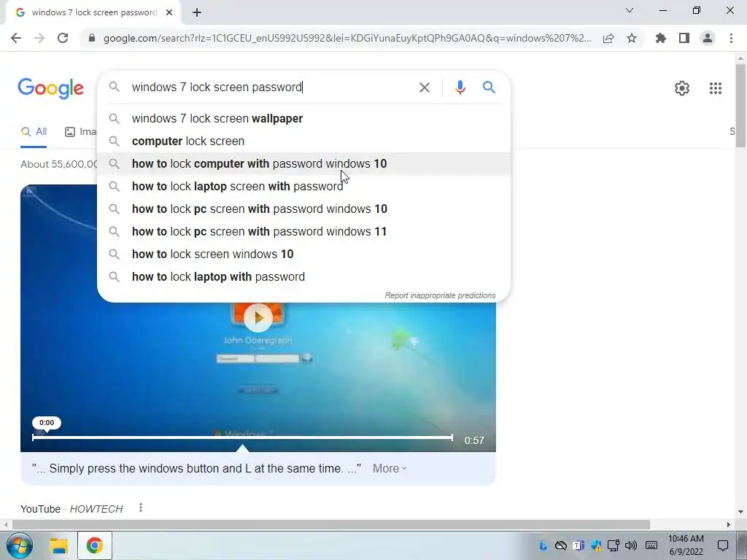Pick how to lock laptop screen with password

pos(303,186)
